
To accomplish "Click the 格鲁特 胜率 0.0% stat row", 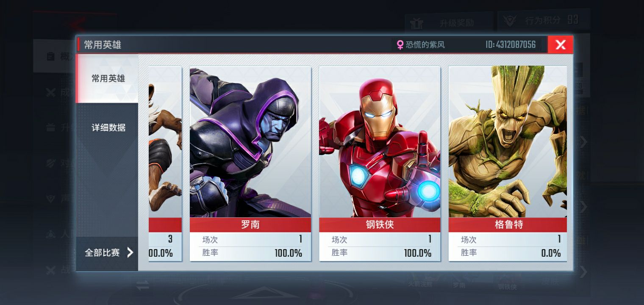I will tap(508, 253).
